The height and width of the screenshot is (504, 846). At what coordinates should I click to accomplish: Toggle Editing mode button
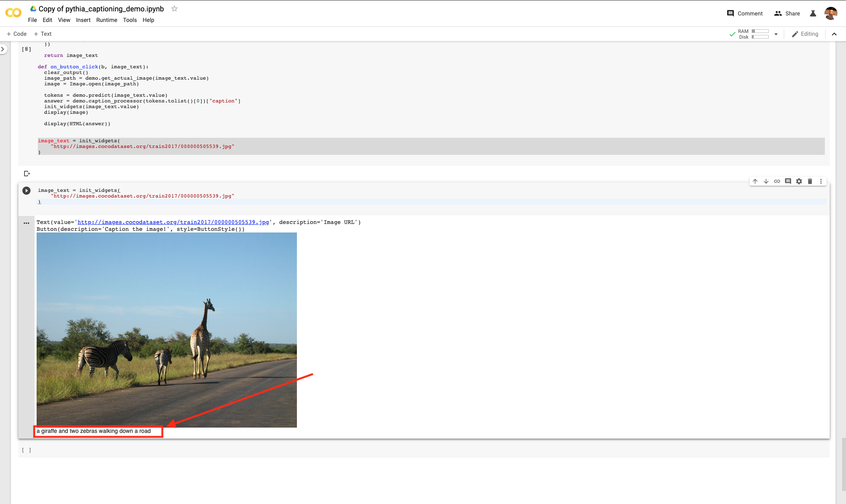(805, 34)
